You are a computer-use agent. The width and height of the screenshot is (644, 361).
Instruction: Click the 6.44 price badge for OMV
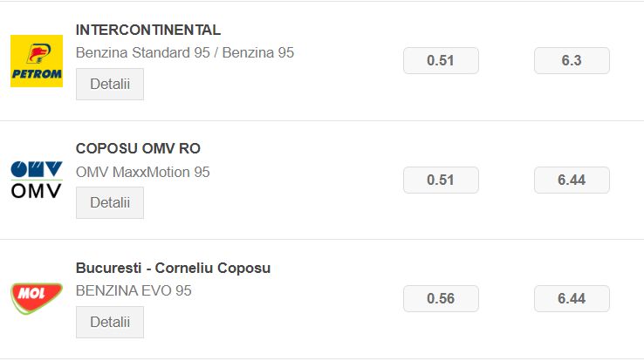point(572,180)
